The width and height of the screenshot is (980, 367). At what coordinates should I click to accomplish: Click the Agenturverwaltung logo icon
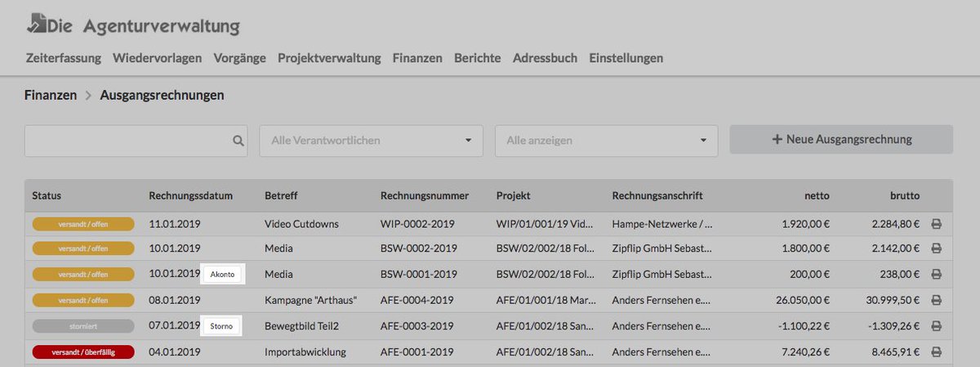tap(34, 24)
